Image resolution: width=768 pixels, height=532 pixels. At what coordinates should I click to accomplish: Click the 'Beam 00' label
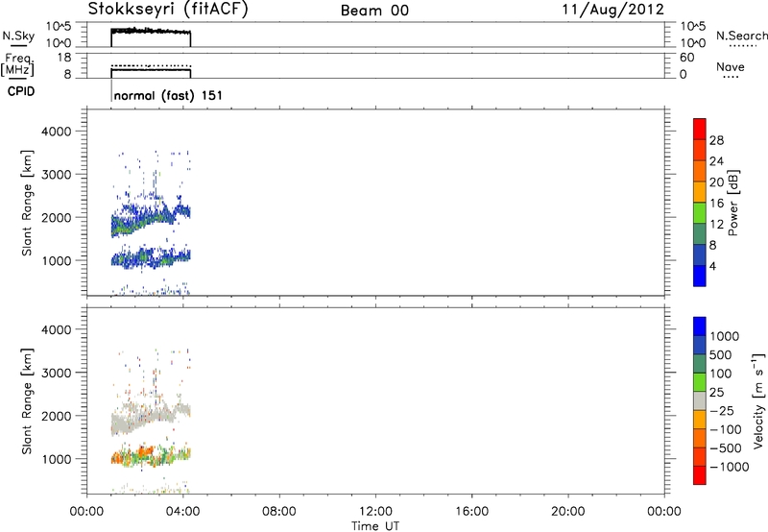point(374,11)
